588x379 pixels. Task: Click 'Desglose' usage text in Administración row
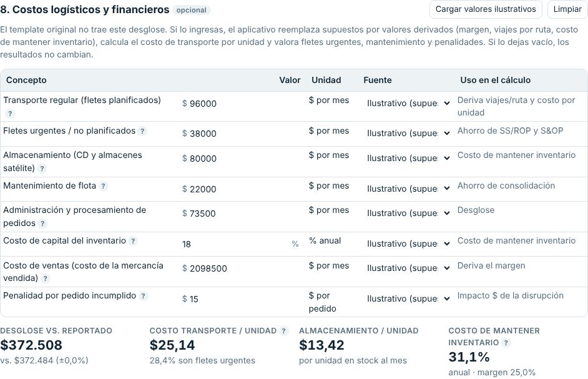tap(476, 210)
